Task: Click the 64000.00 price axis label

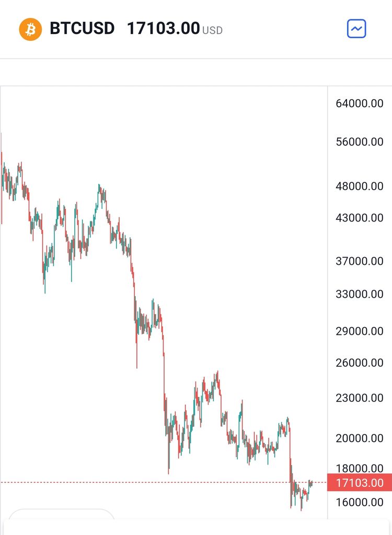Action: tap(359, 103)
